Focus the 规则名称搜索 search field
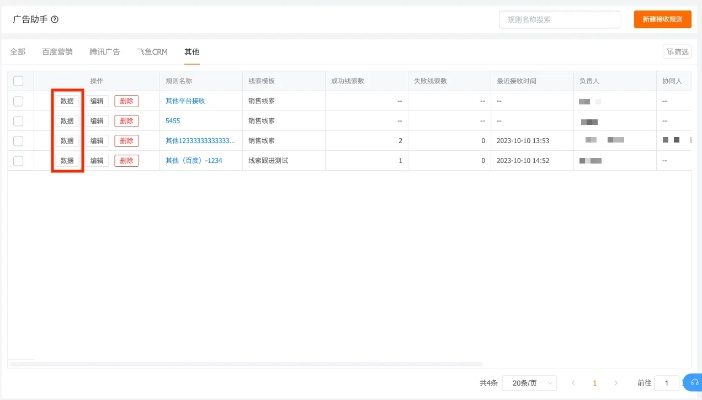 point(560,20)
